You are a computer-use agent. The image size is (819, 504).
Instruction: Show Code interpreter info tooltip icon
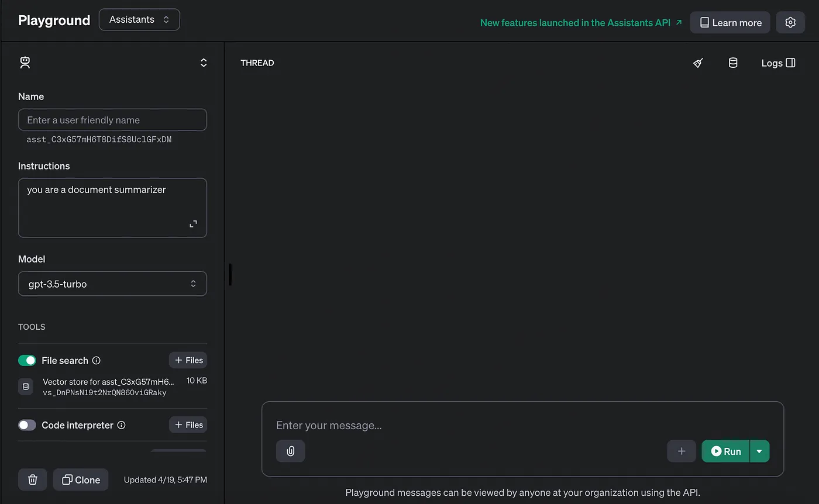[x=122, y=425]
